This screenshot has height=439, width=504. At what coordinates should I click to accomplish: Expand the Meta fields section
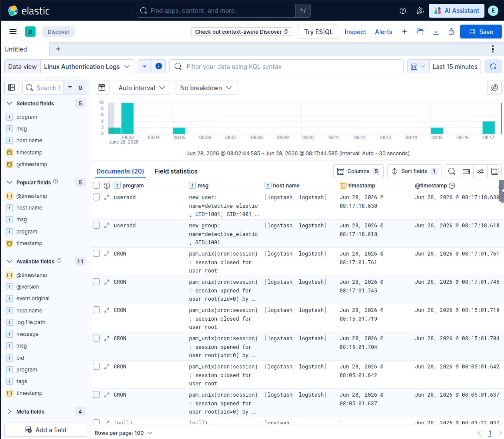pyautogui.click(x=9, y=411)
